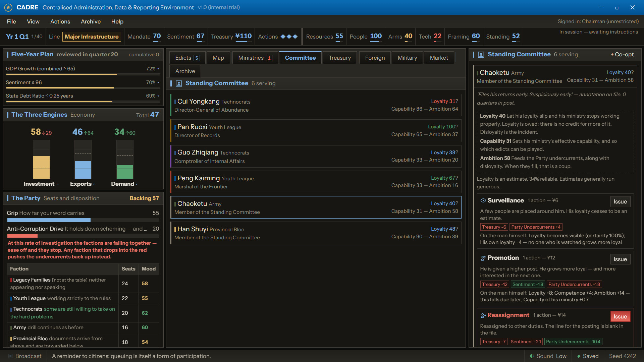This screenshot has height=362, width=644.
Task: Switch to the Treasury tab
Action: click(x=339, y=58)
